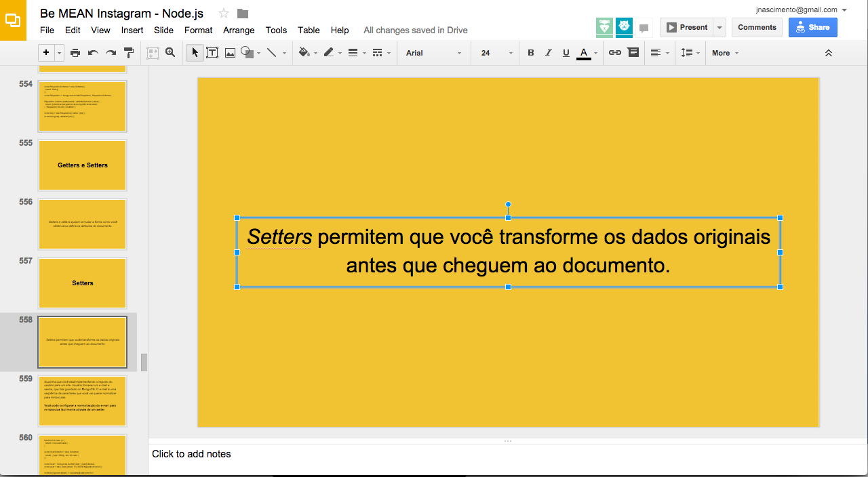The height and width of the screenshot is (477, 868).
Task: Select slide 557 Setters thumbnail
Action: coord(83,283)
